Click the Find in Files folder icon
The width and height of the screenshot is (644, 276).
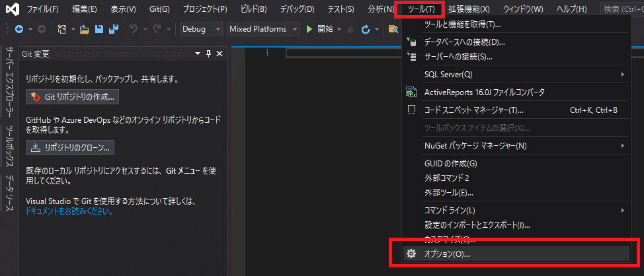coord(393,29)
